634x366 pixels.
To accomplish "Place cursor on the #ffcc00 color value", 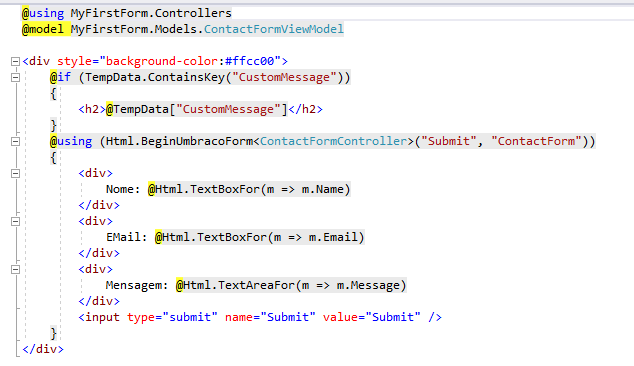I will 250,61.
